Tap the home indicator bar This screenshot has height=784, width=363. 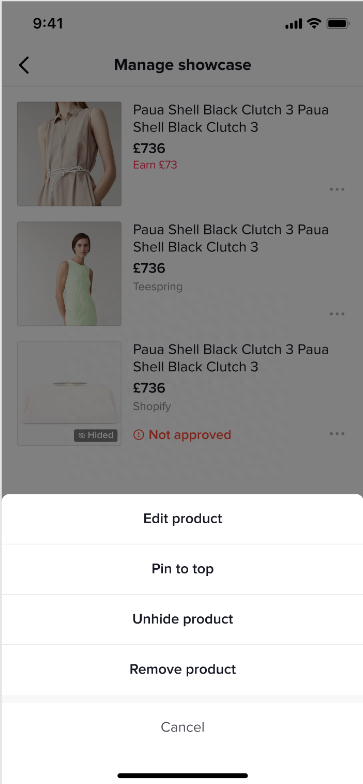click(182, 776)
